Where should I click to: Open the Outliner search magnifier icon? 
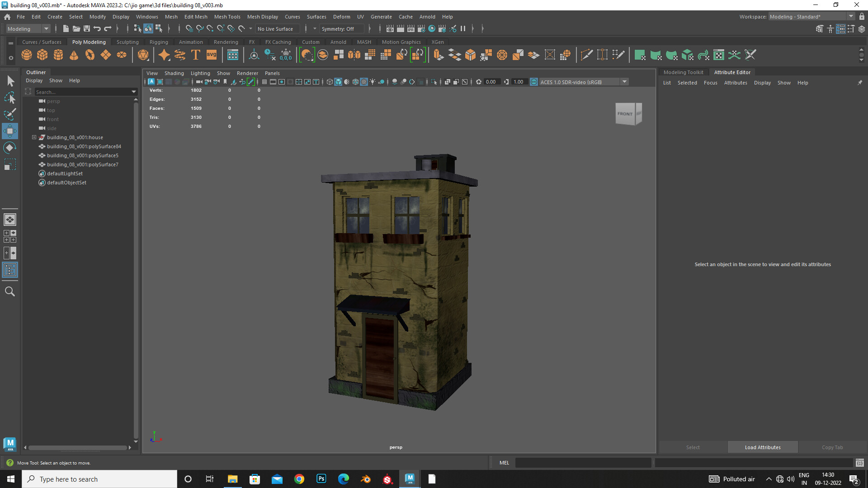(10, 292)
